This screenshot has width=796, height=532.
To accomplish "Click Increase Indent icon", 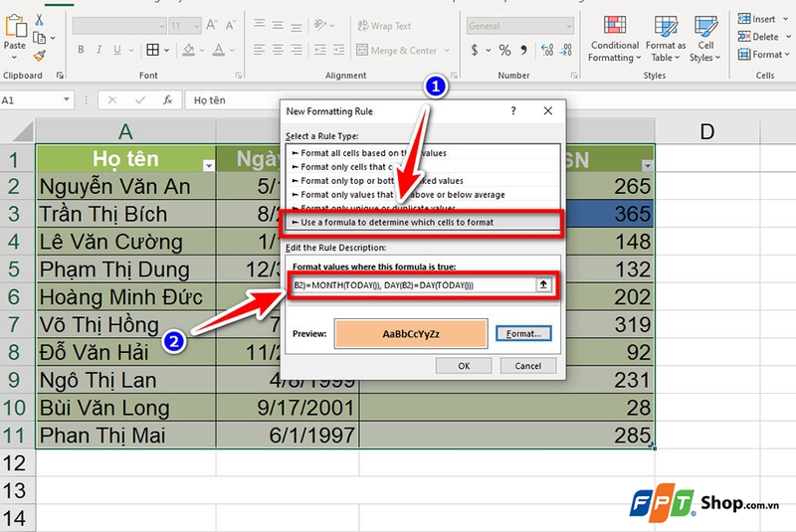I will pyautogui.click(x=338, y=50).
